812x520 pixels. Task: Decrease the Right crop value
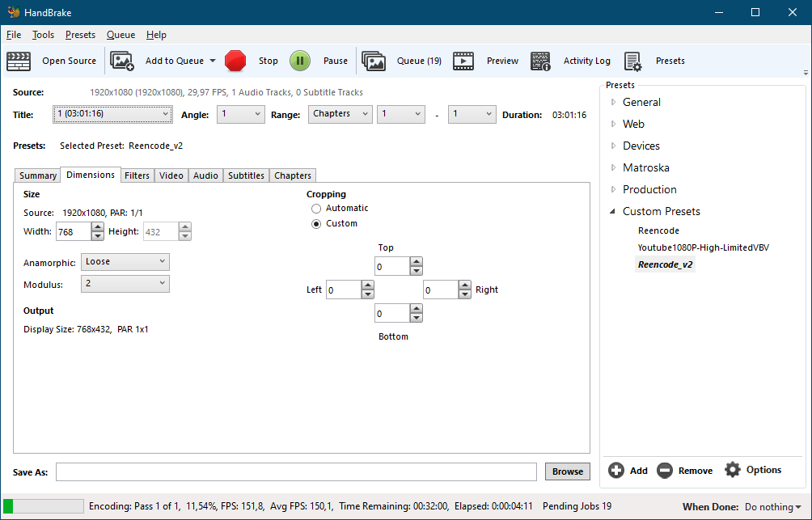465,294
